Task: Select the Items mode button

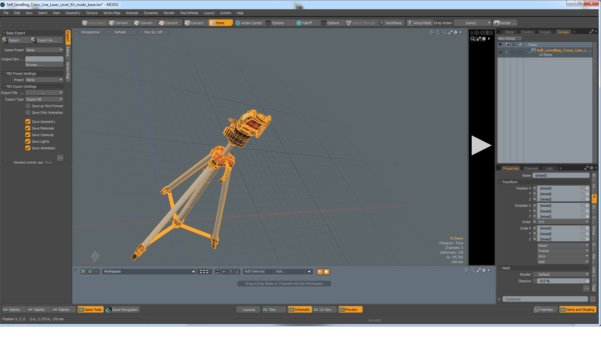Action: [220, 23]
